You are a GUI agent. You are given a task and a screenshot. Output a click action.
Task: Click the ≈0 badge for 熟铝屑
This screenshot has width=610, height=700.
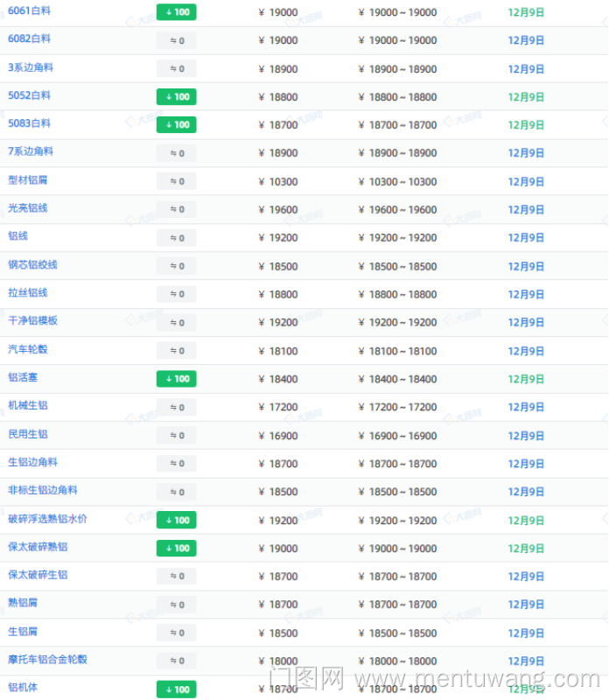point(176,605)
